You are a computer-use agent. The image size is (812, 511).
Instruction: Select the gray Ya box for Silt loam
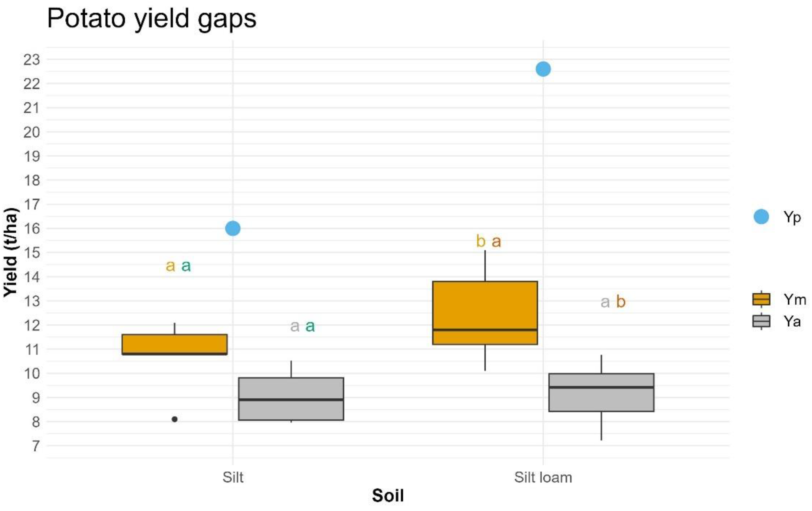(x=601, y=392)
